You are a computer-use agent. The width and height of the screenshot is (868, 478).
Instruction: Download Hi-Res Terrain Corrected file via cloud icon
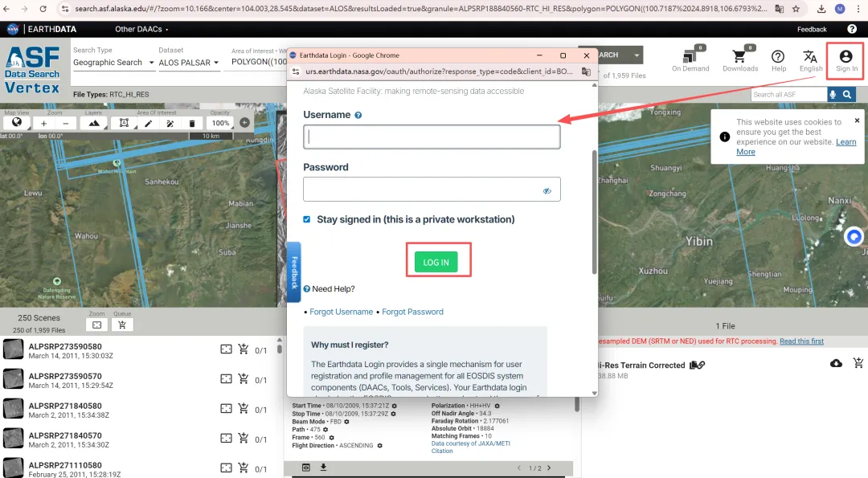[836, 363]
